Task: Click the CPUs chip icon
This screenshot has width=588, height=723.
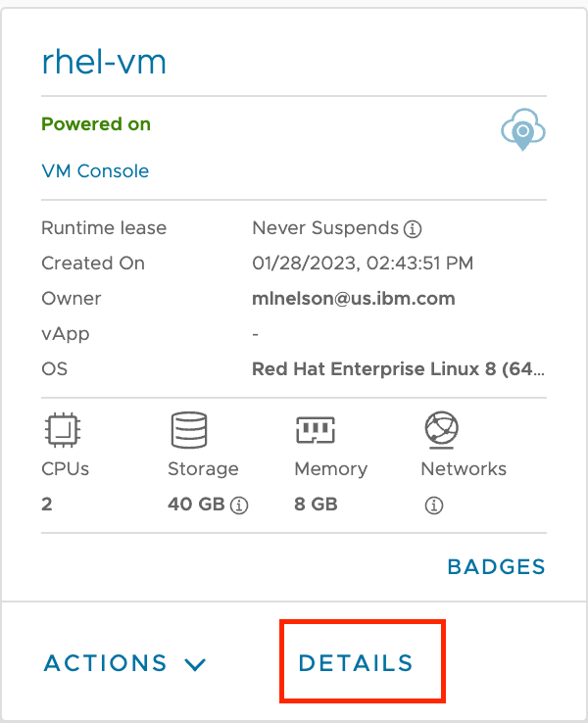Action: pos(63,429)
